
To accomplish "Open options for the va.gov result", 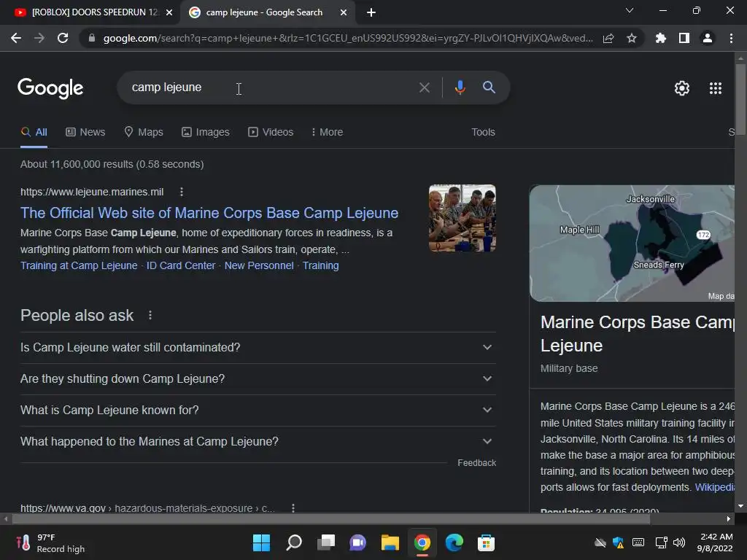I will point(293,508).
